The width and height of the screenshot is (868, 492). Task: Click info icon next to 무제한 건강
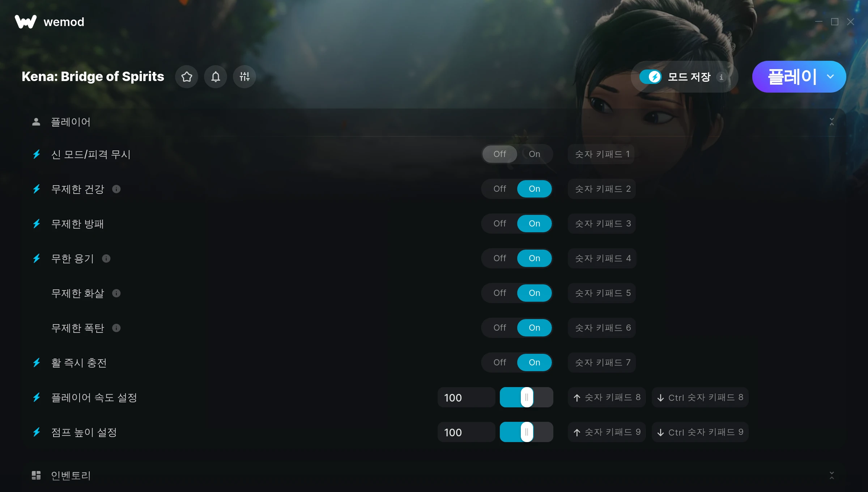coord(116,189)
